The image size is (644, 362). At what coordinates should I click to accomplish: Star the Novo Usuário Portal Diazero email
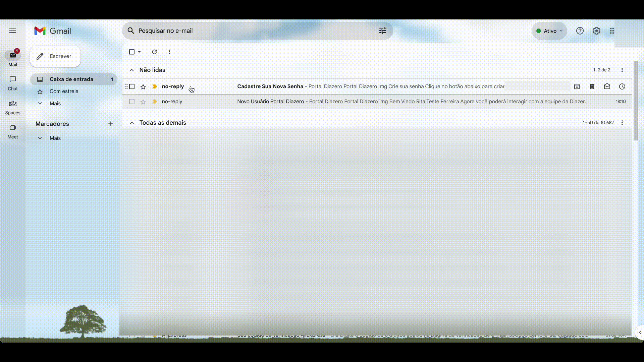[143, 102]
